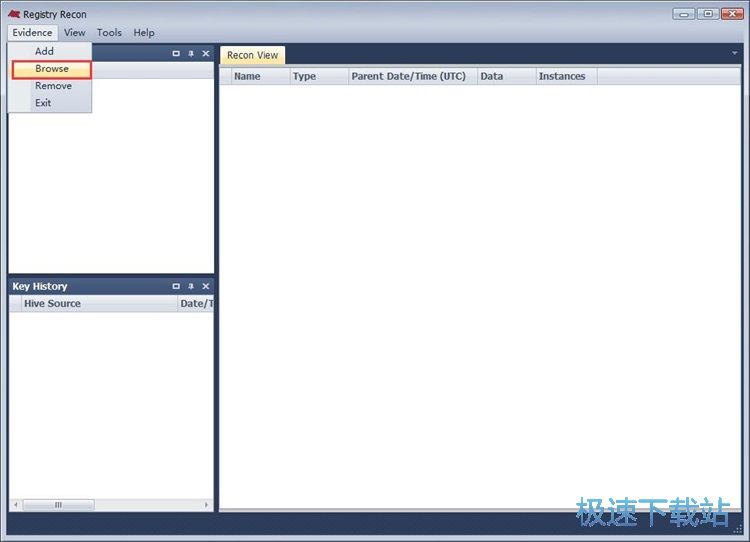750x542 pixels.
Task: Open the Evidence menu
Action: (33, 33)
